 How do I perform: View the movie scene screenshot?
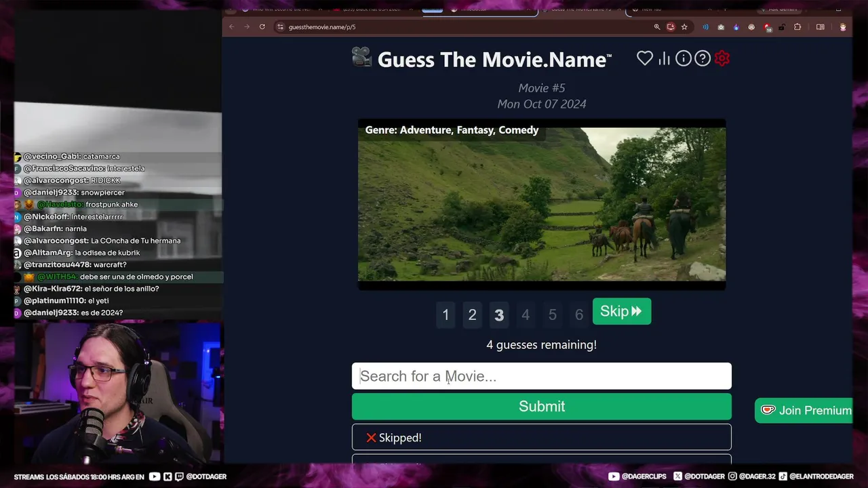(x=542, y=205)
